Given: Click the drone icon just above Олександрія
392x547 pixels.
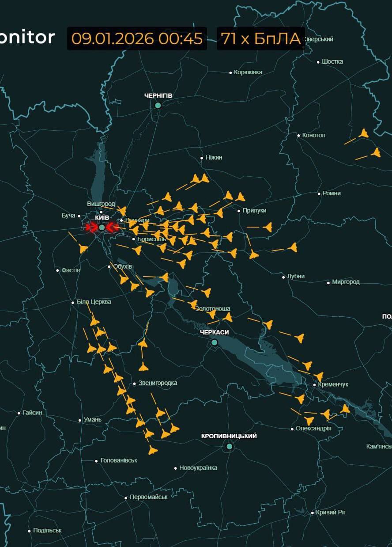Looking at the screenshot, I should (309, 420).
